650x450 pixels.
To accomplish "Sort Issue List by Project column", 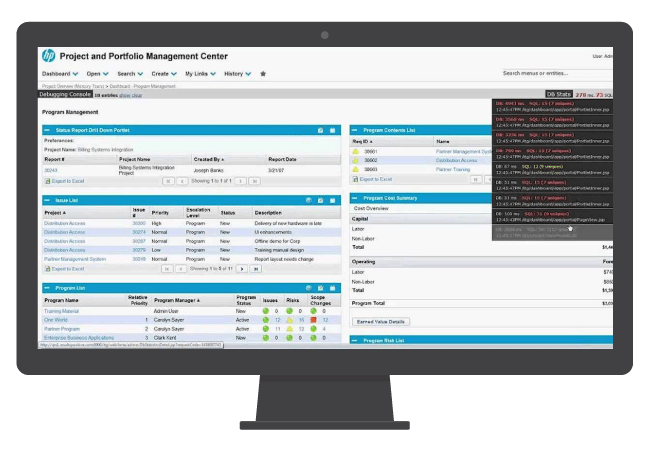I will point(55,213).
